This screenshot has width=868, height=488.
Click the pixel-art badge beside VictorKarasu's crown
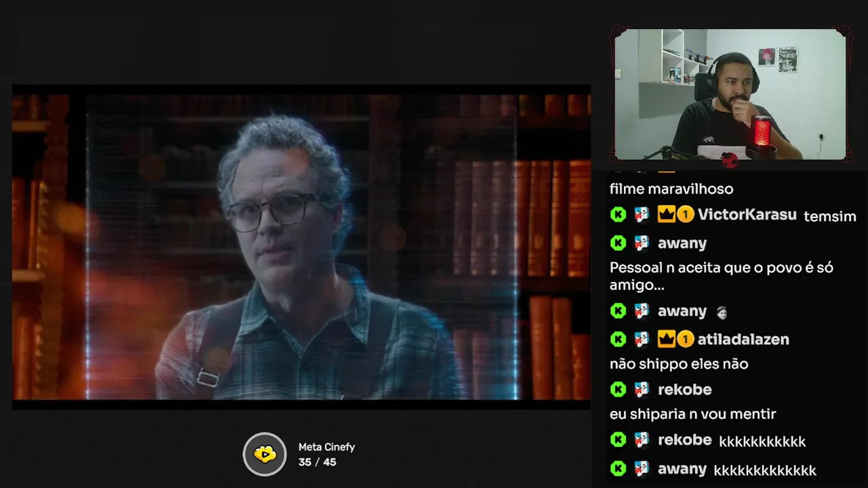point(642,215)
